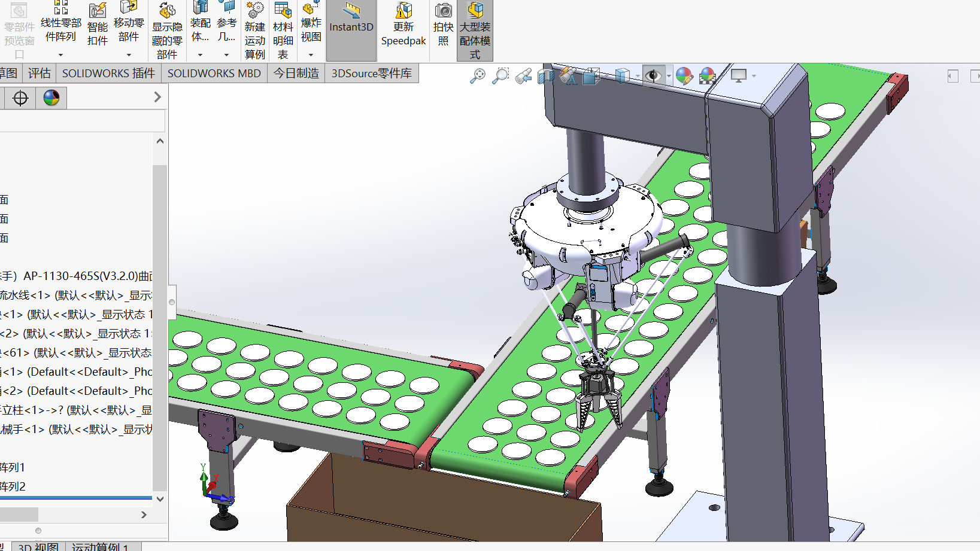The height and width of the screenshot is (551, 980).
Task: Select the 立柱<1>->? component row
Action: pyautogui.click(x=76, y=410)
